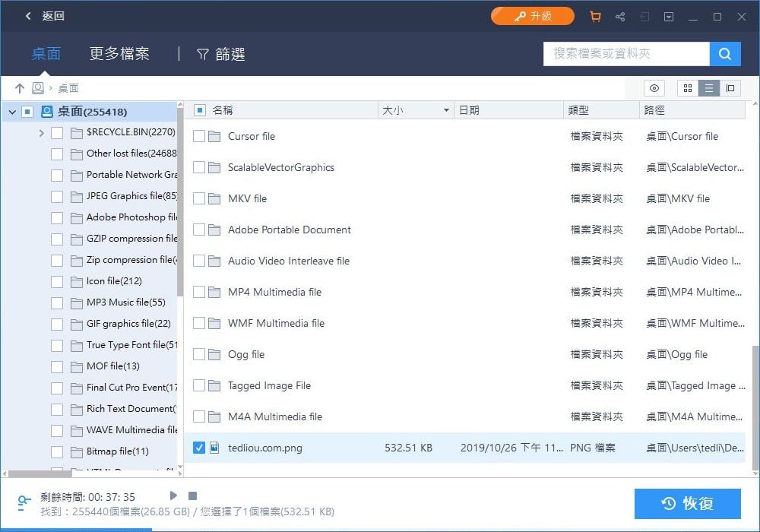
Task: Select True Type Font file in tree
Action: (131, 346)
